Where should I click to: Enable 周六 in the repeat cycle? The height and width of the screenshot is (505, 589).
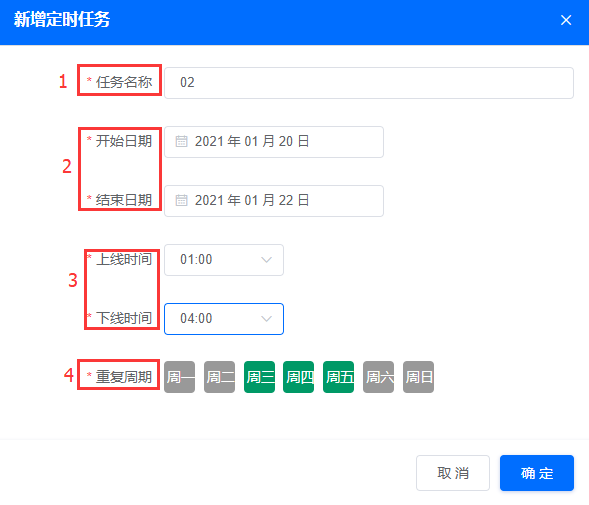pos(378,377)
